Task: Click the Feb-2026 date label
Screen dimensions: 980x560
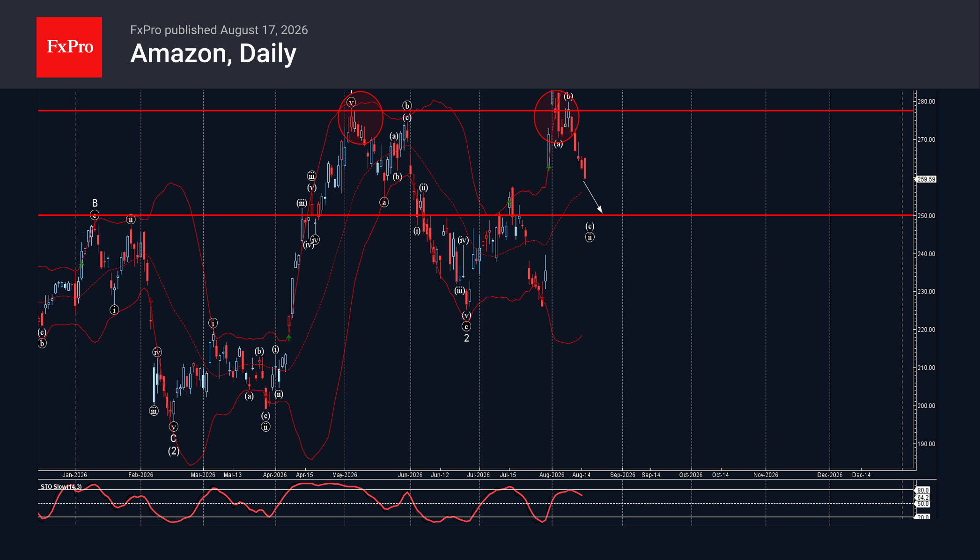Action: (x=141, y=475)
